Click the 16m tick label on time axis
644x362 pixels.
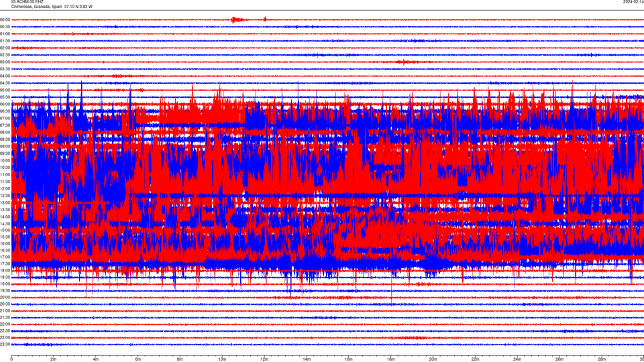point(349,359)
